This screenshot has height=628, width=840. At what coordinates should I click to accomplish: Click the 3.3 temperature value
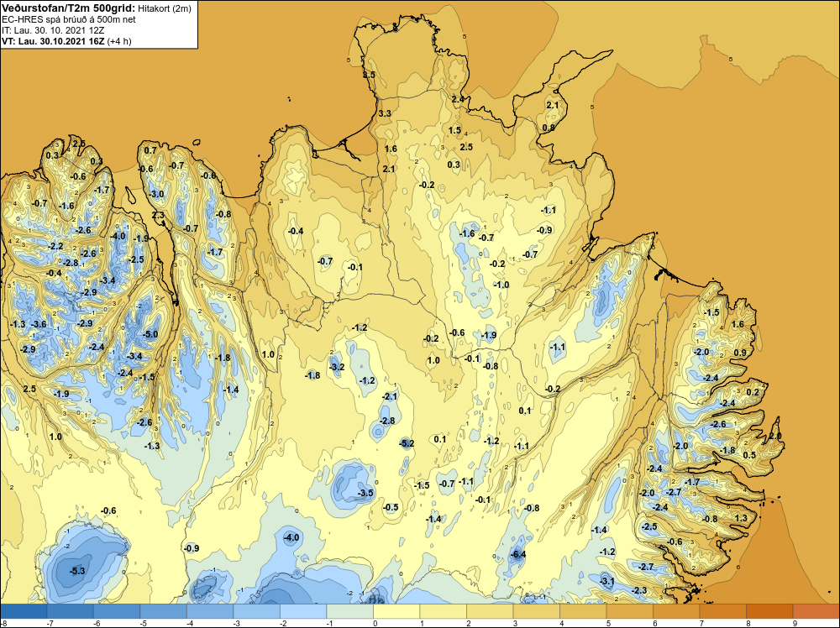click(385, 113)
